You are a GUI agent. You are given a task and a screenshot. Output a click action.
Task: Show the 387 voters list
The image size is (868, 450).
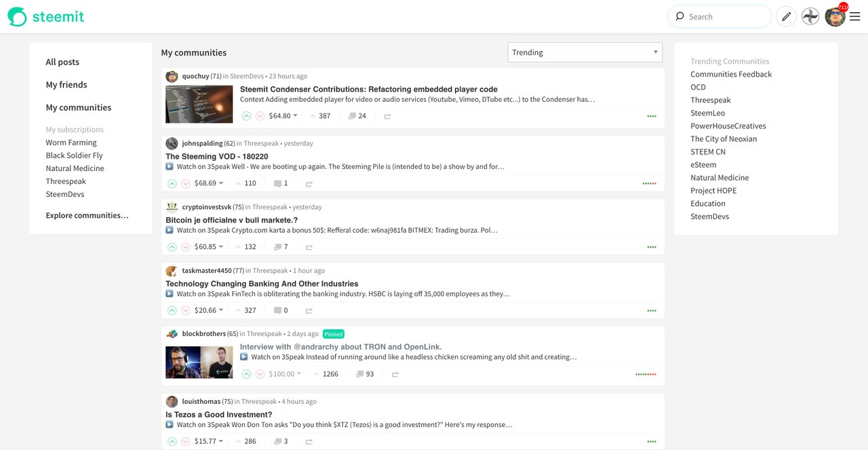320,116
